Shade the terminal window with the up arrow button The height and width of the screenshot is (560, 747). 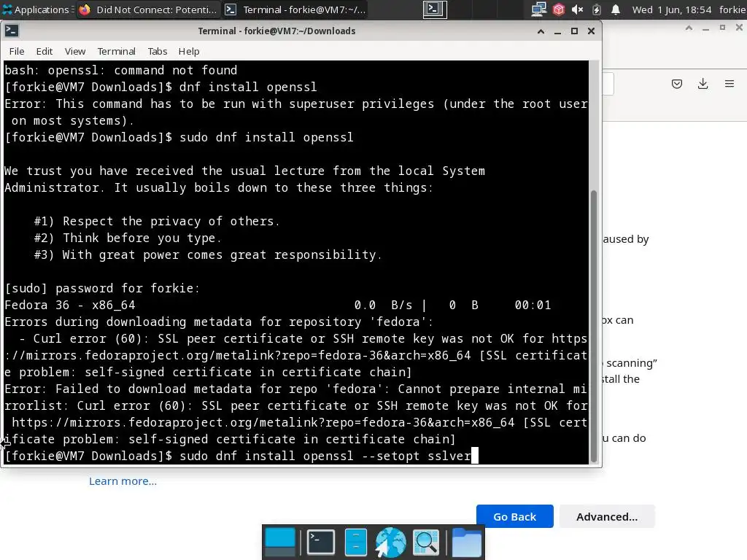(x=541, y=31)
